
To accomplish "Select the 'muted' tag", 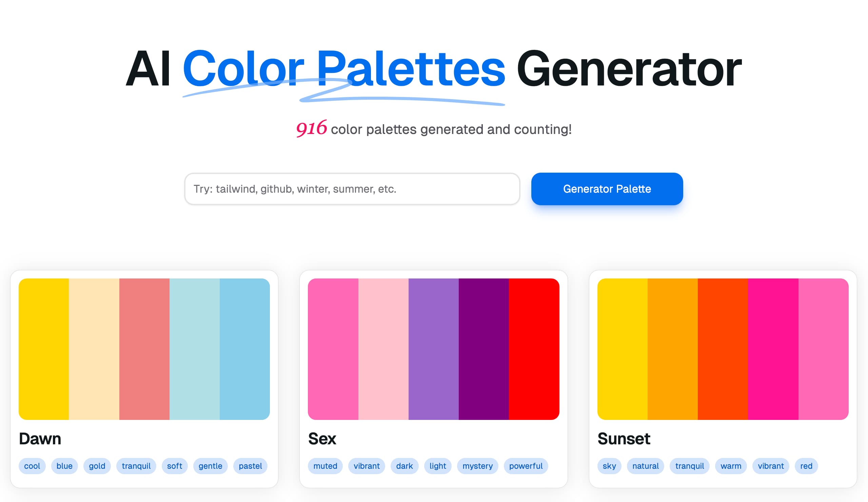I will point(325,466).
